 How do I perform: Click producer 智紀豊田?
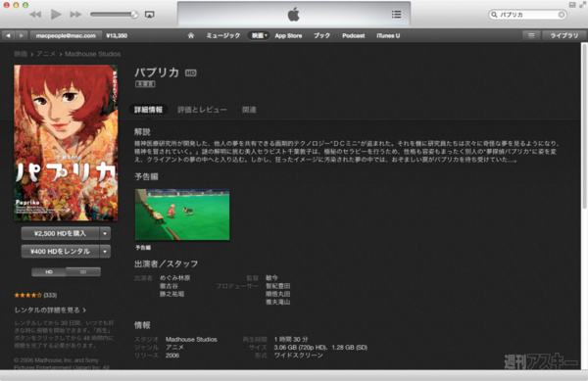(x=278, y=286)
